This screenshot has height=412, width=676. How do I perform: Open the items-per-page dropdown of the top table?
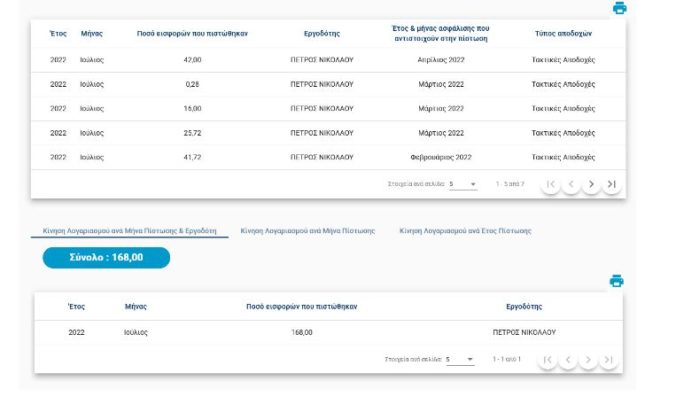coord(463,184)
